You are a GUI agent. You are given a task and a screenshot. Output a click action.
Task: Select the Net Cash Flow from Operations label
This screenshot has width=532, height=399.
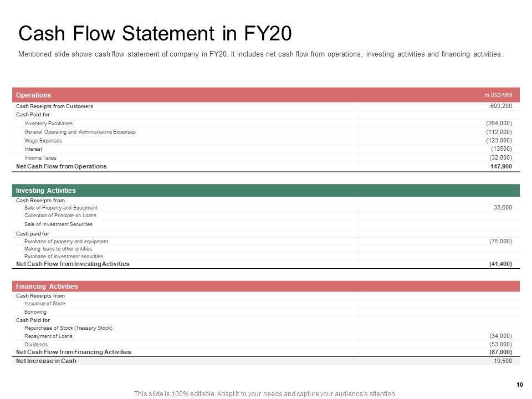62,166
